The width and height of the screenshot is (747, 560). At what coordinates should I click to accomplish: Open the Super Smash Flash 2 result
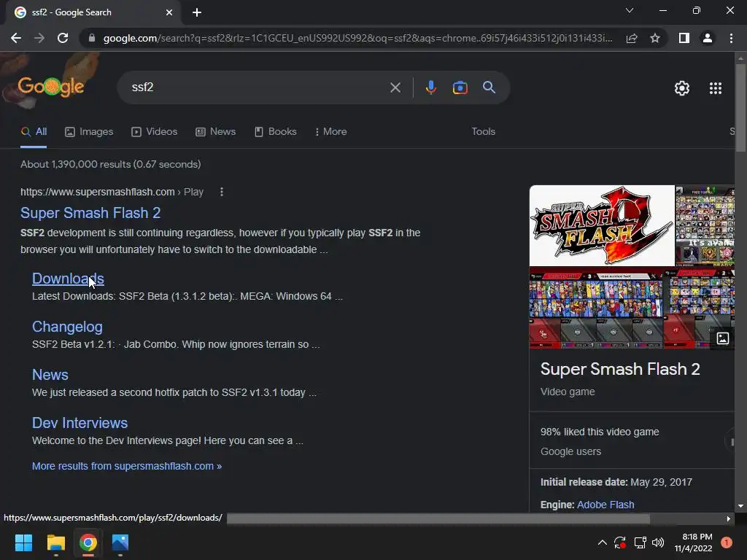point(90,213)
